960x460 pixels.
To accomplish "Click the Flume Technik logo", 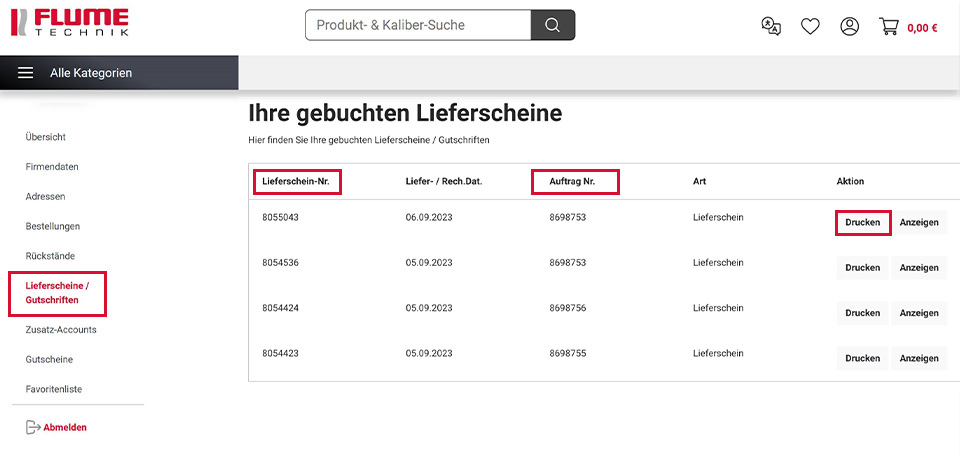I will point(68,24).
